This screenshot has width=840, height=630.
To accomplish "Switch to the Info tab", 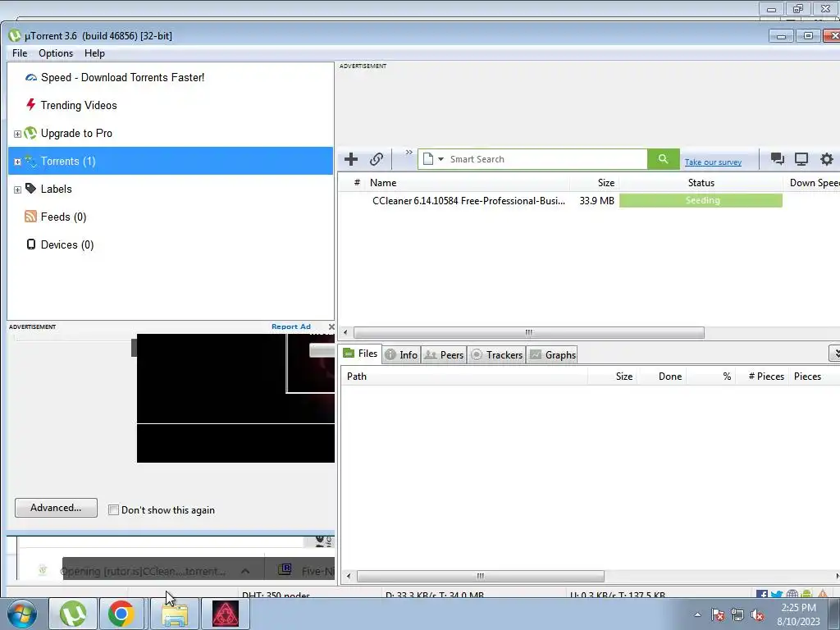I will coord(401,354).
